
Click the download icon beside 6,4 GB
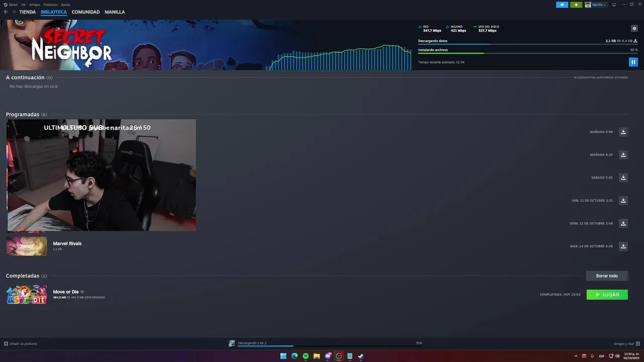click(x=635, y=41)
